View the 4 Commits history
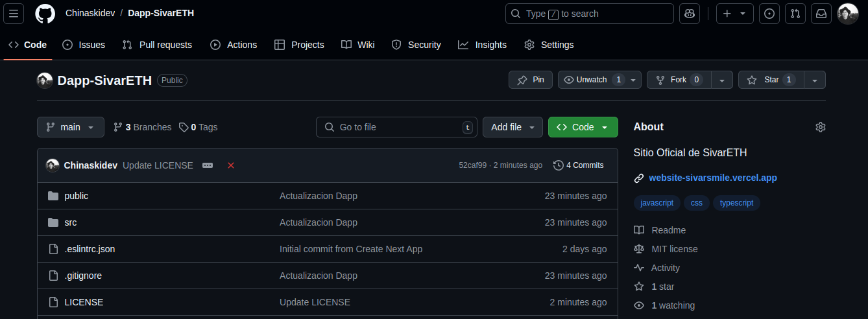 point(578,165)
